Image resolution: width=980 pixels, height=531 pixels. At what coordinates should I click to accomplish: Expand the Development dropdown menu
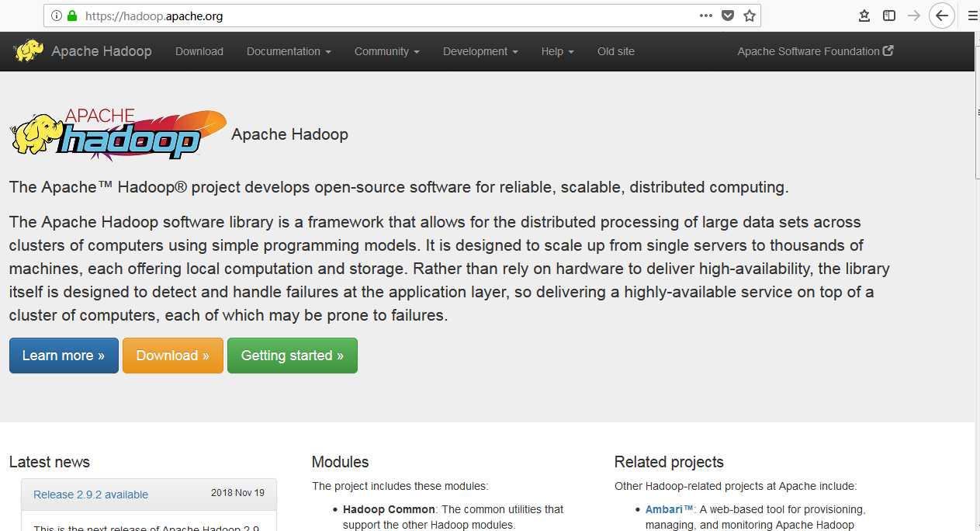tap(480, 51)
